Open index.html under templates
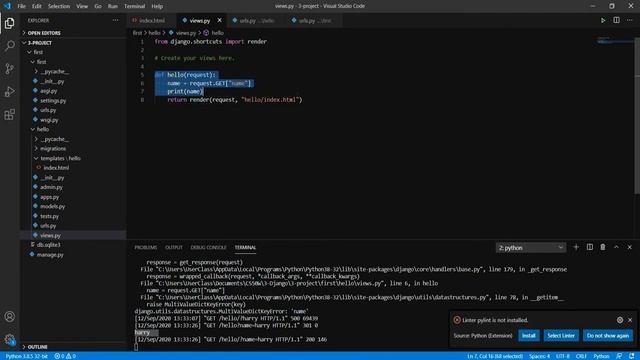640x360 pixels. pyautogui.click(x=56, y=168)
